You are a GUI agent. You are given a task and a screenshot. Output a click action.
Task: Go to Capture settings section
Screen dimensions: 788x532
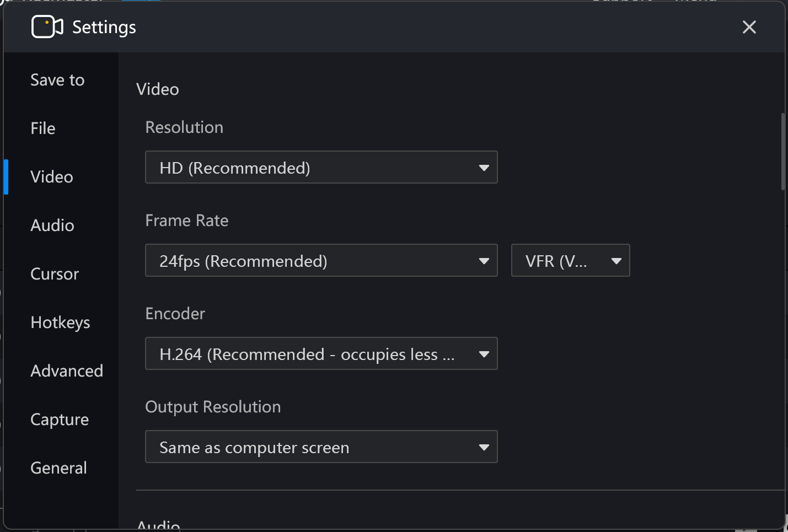60,420
